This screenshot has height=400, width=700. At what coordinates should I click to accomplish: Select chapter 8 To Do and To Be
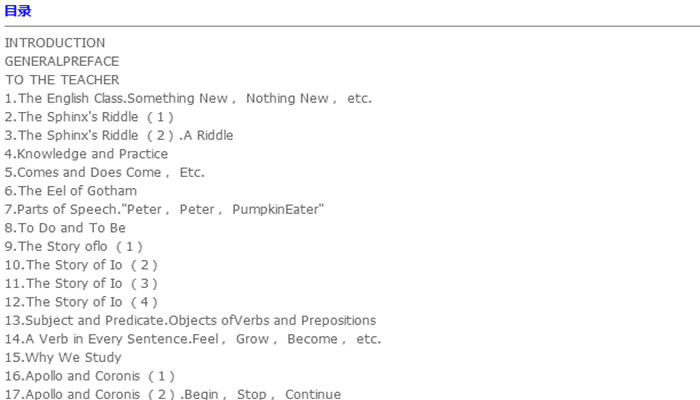(65, 228)
